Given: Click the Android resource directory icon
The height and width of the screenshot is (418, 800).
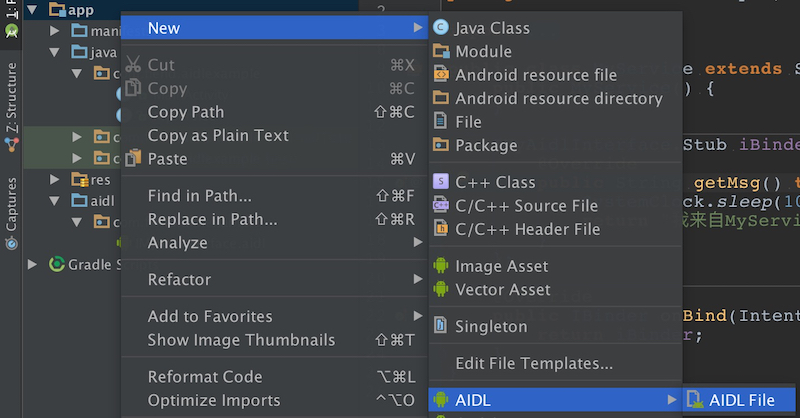Looking at the screenshot, I should 441,97.
